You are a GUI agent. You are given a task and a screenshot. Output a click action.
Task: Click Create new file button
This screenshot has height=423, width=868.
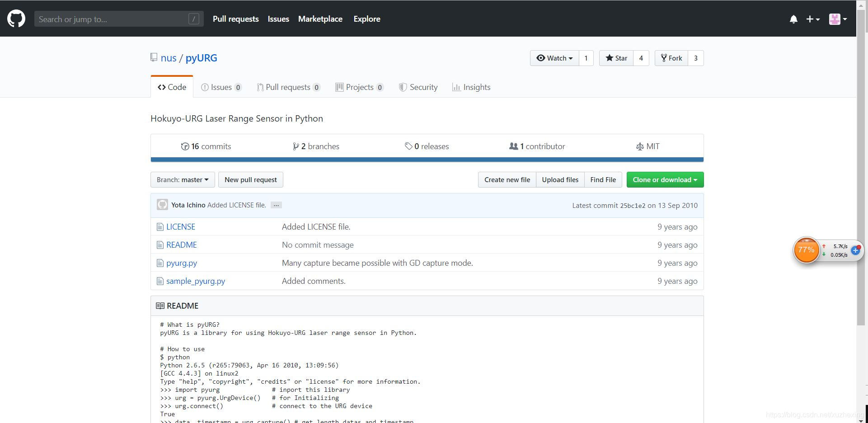[x=507, y=179]
